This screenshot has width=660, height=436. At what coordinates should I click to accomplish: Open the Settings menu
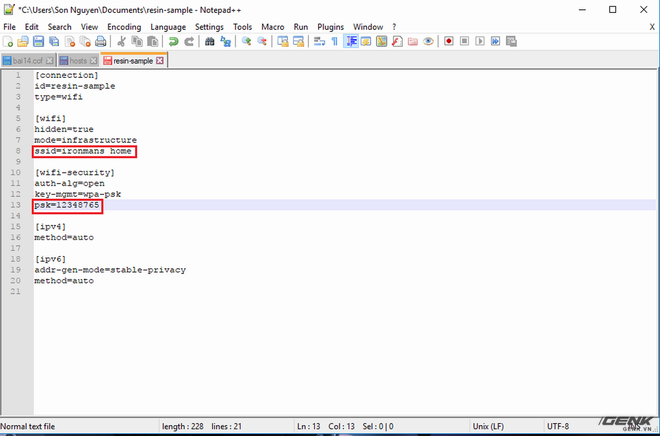[209, 27]
